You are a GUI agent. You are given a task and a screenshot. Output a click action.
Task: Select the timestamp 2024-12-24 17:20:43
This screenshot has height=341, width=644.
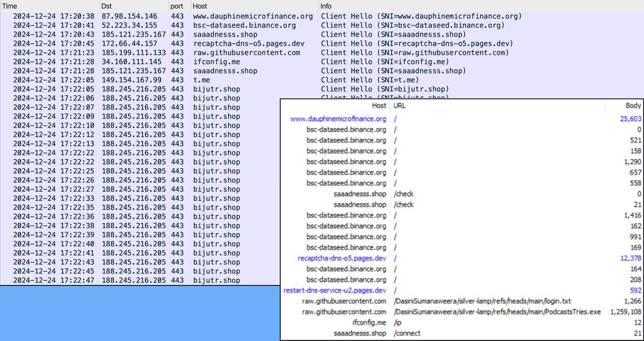tap(53, 35)
